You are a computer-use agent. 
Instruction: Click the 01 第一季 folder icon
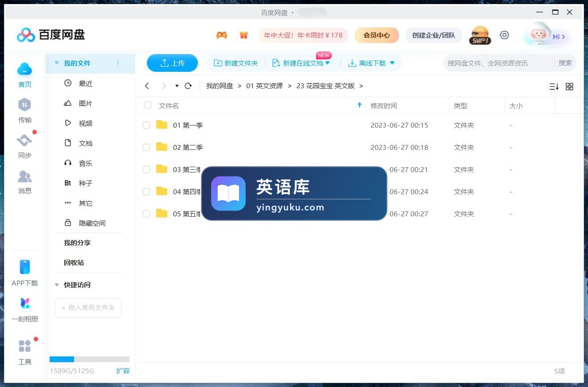click(x=162, y=125)
